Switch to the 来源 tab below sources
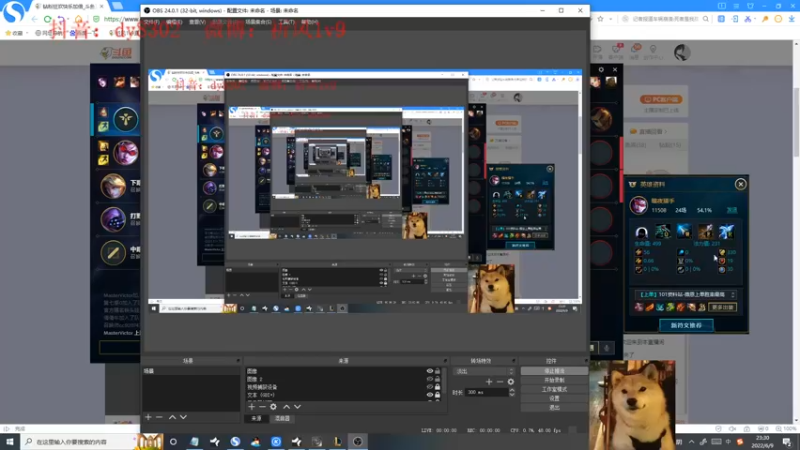800x450 pixels. point(256,418)
